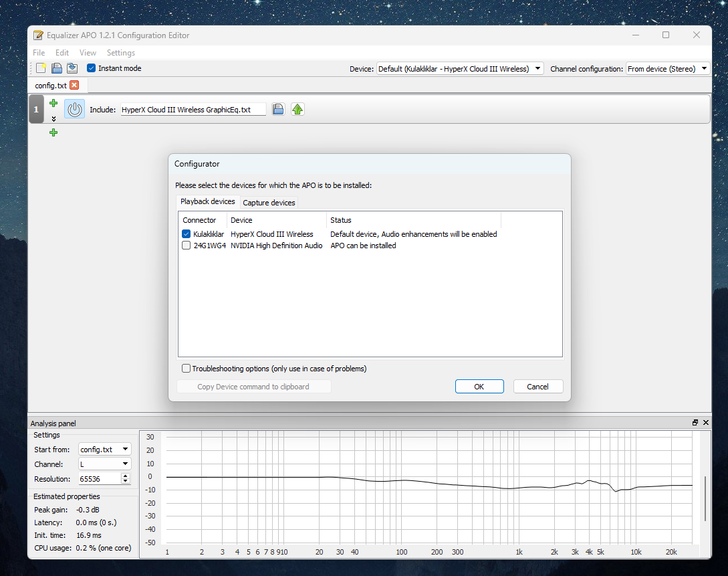Screen dimensions: 728x576
Task: Open the Channel dropdown in Analysis panel
Action: point(104,464)
